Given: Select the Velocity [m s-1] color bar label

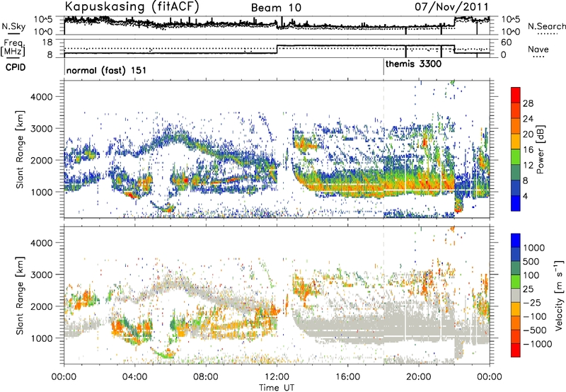Looking at the screenshot, I should [x=559, y=295].
